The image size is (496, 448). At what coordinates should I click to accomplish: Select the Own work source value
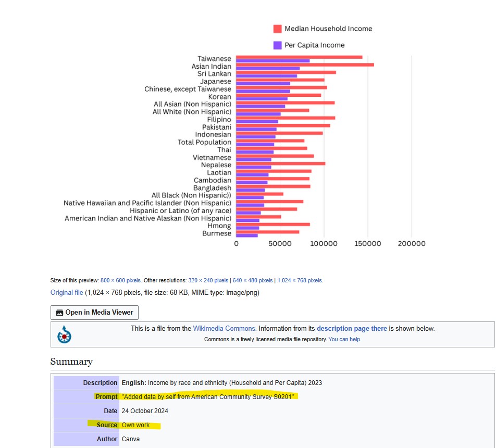[x=135, y=425]
